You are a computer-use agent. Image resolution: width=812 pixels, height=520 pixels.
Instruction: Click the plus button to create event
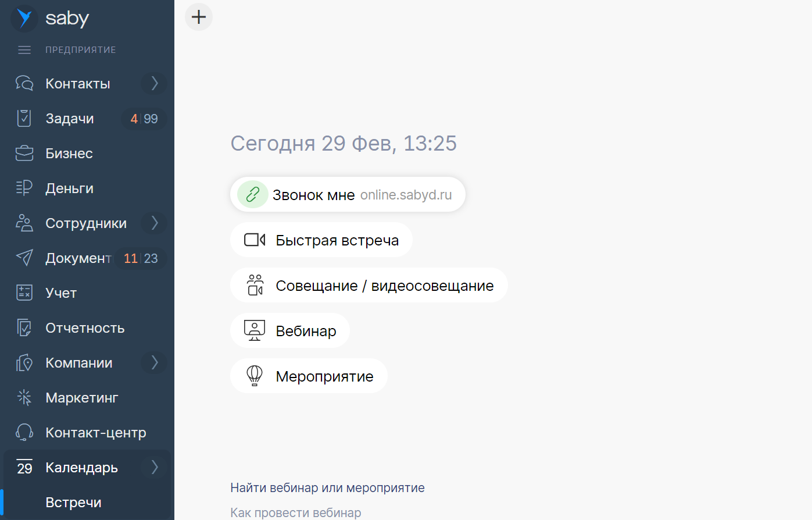tap(198, 17)
